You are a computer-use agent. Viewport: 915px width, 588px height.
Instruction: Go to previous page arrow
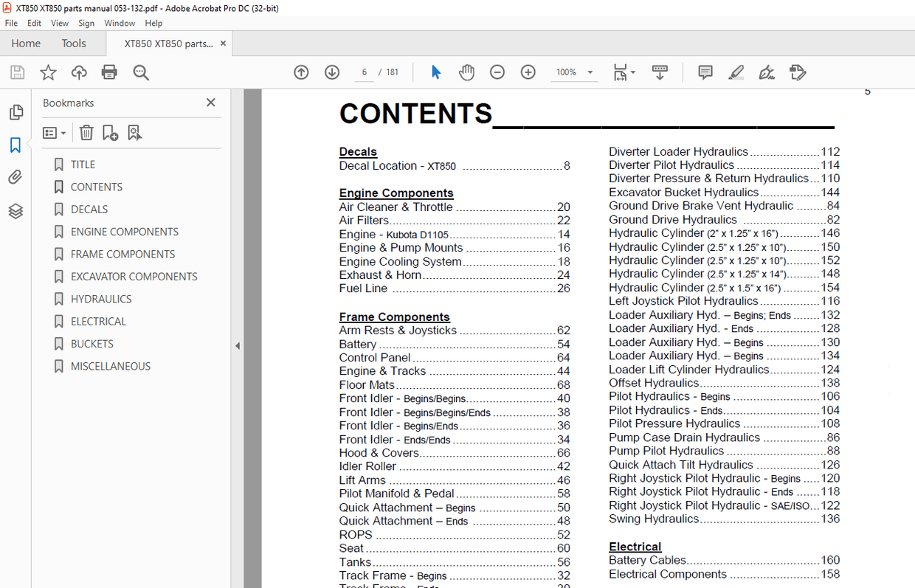pyautogui.click(x=301, y=72)
